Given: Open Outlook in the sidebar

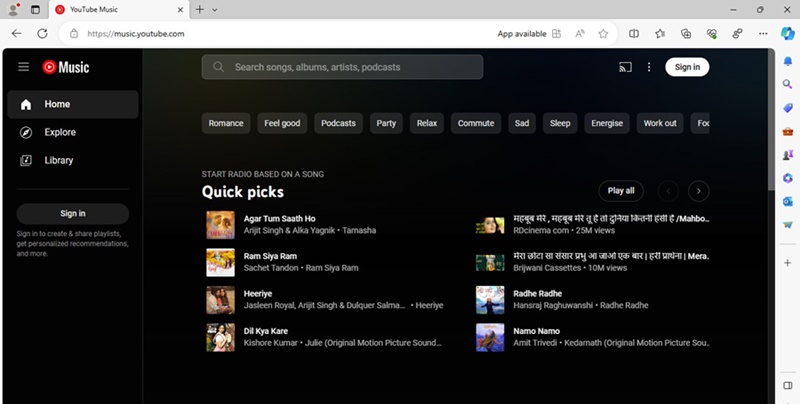Looking at the screenshot, I should point(788,201).
